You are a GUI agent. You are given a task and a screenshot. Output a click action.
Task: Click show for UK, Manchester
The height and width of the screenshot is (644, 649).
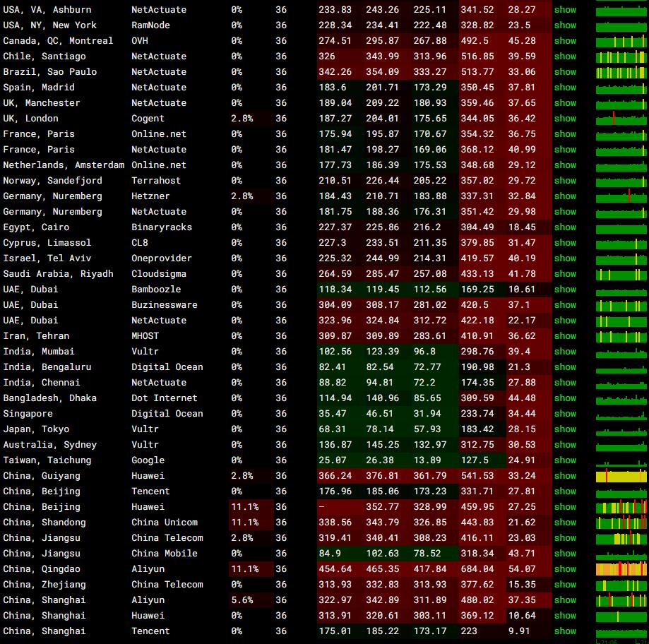(565, 102)
